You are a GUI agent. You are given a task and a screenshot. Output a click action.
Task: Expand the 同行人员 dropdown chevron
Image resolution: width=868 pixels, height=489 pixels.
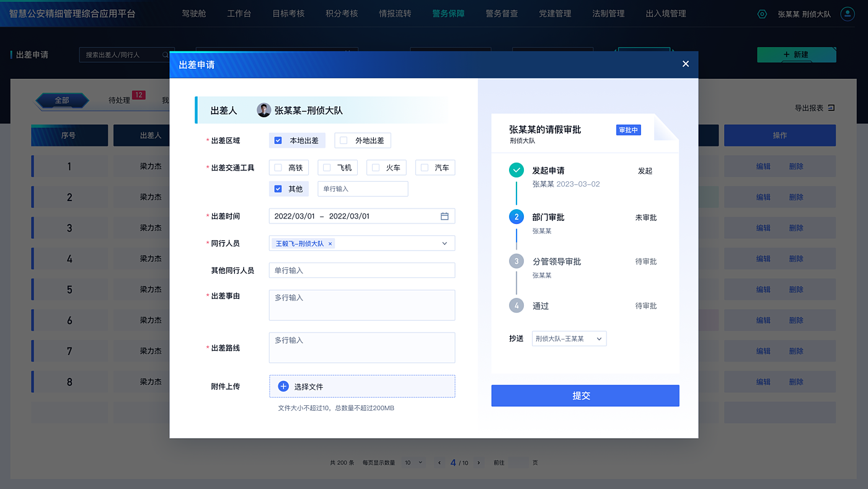point(445,243)
